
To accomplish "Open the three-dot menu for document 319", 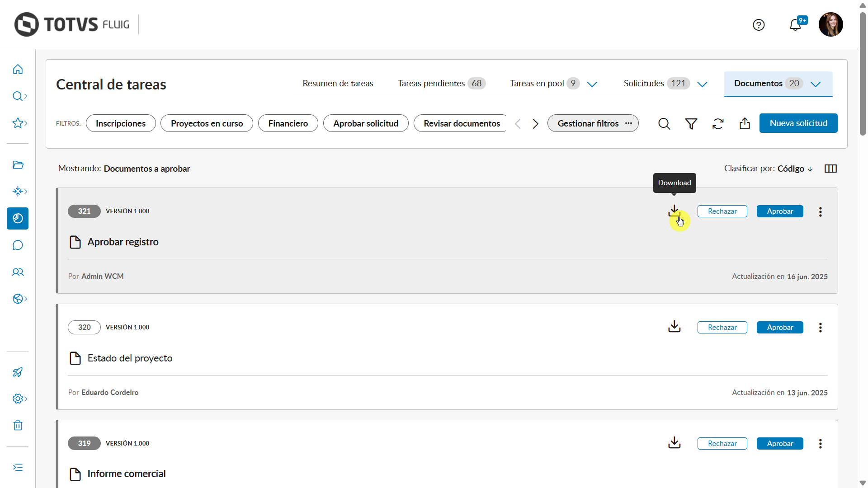I will 820,443.
